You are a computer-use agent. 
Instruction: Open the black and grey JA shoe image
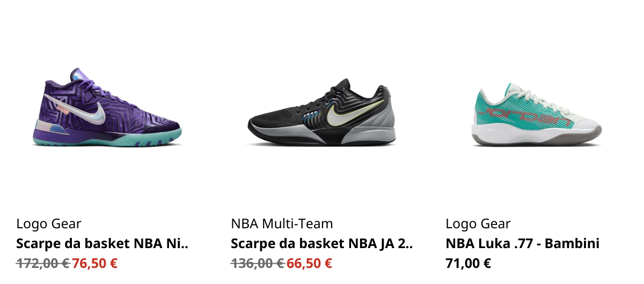[x=322, y=113]
